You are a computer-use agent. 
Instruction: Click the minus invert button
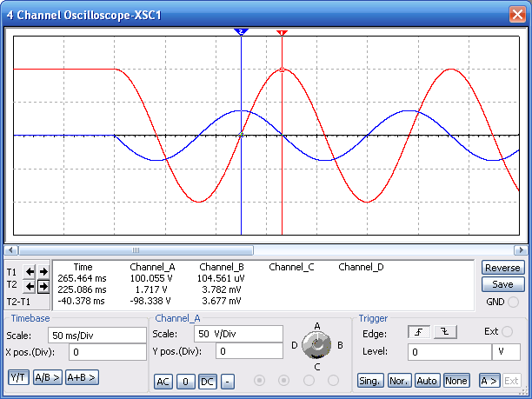[x=228, y=382]
